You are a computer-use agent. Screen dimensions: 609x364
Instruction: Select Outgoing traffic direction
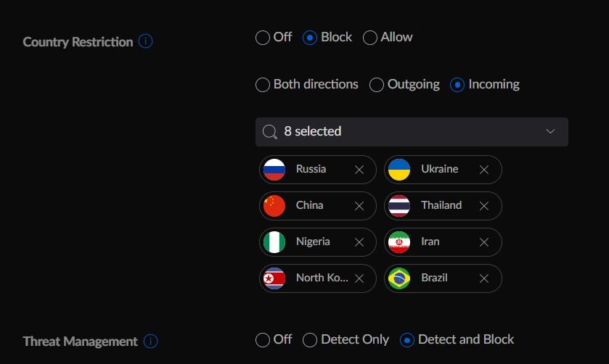coord(377,85)
